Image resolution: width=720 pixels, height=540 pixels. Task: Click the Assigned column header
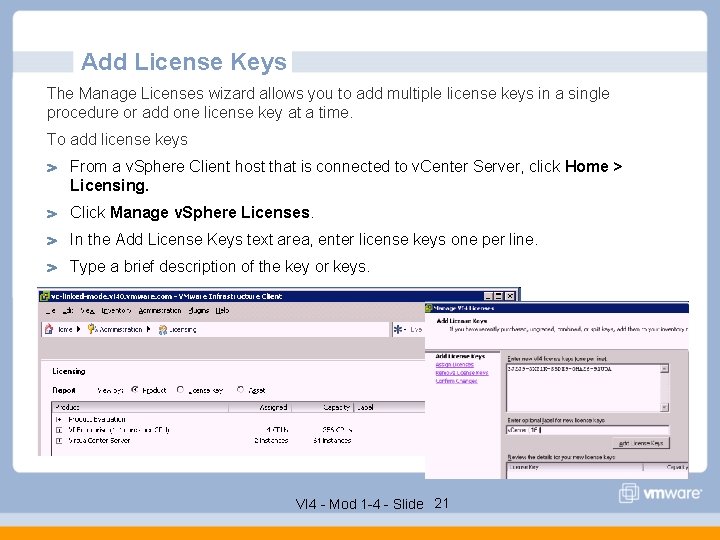coord(260,407)
